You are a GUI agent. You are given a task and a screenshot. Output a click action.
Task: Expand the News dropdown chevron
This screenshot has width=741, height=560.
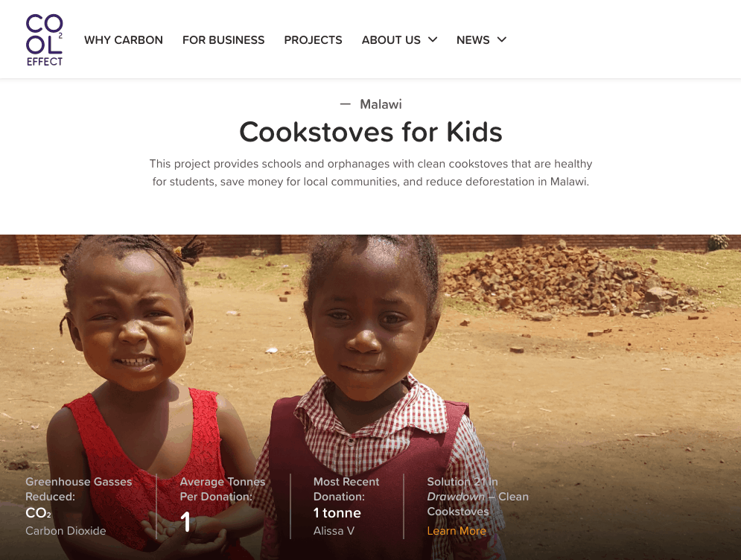pos(502,39)
